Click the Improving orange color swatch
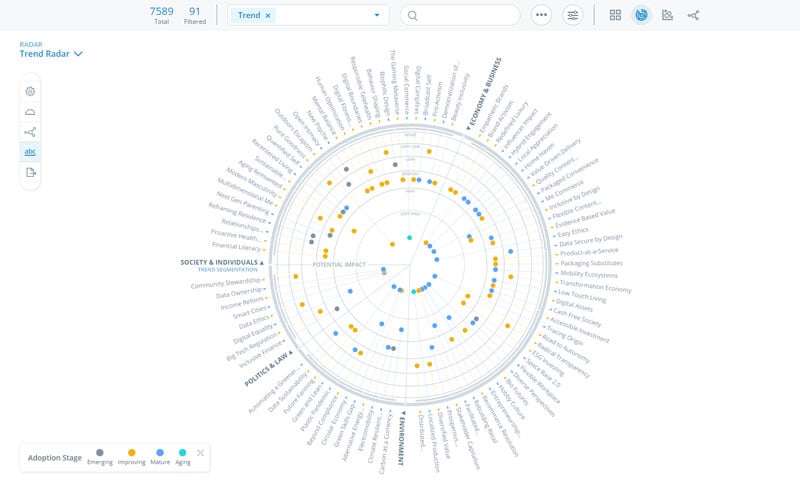Screen dimensions: 800x489 [133, 453]
